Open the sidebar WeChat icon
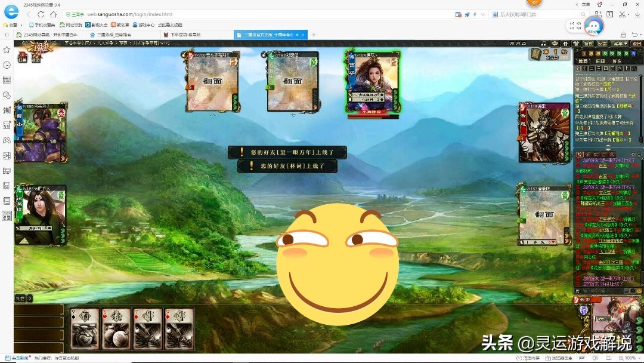Screen dimensions: 644x363 coord(7,95)
